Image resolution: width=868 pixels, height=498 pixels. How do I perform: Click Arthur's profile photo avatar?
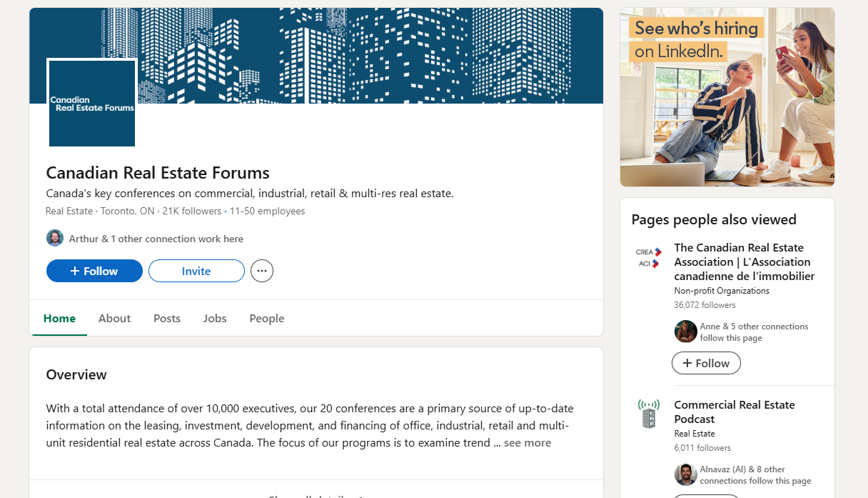[x=55, y=239]
